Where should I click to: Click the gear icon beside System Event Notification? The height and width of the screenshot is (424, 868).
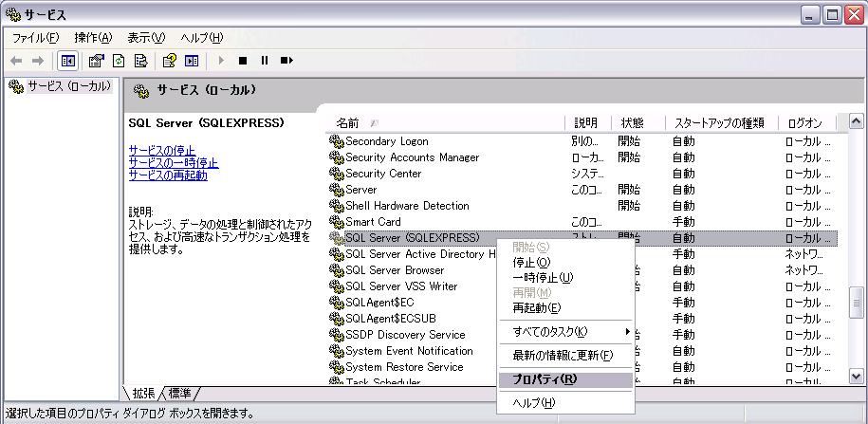(x=337, y=351)
